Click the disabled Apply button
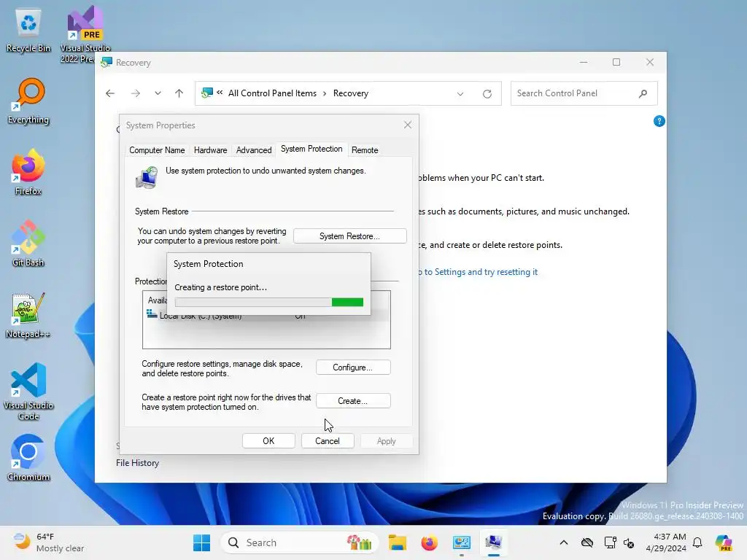This screenshot has height=560, width=747. tap(387, 441)
